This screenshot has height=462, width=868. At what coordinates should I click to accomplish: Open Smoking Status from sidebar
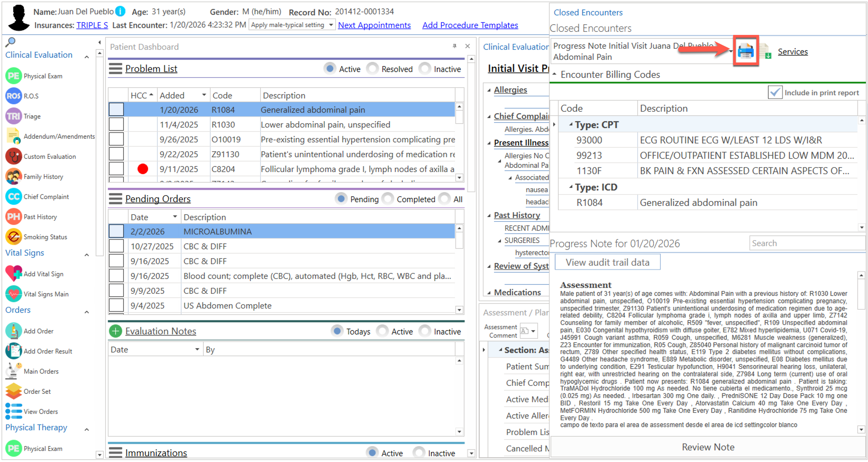14,237
